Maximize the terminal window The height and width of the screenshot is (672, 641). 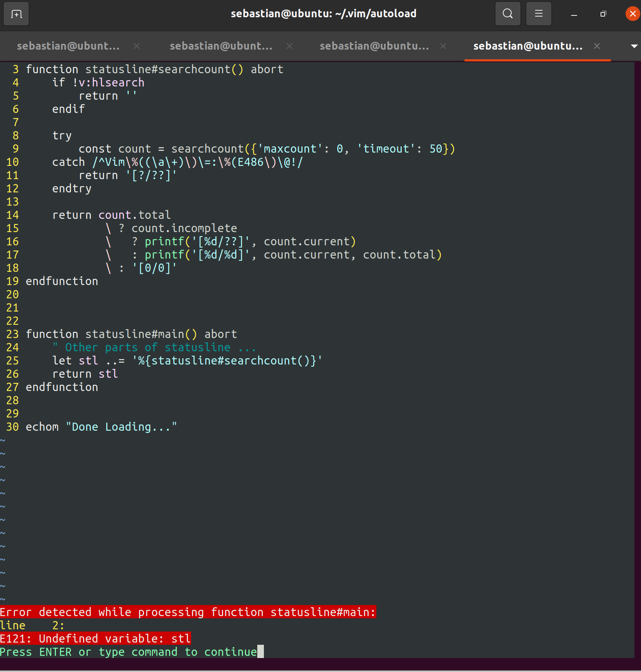pyautogui.click(x=603, y=14)
